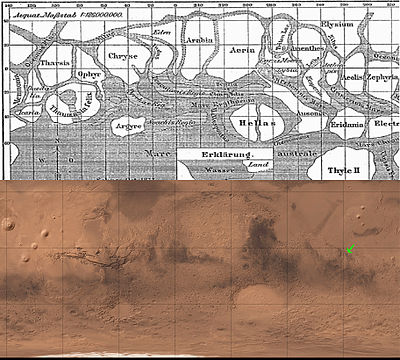
Task: Click the Elysium label
Action: click(337, 24)
